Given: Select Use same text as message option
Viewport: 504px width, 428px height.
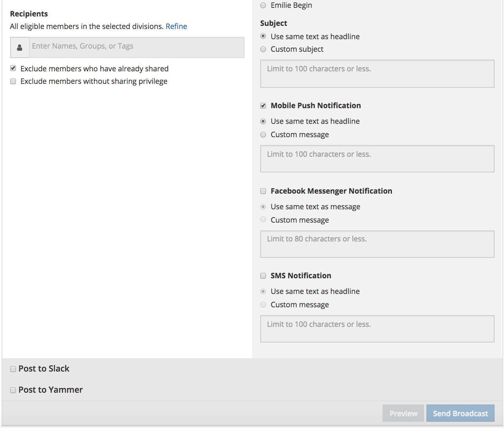Looking at the screenshot, I should pyautogui.click(x=263, y=207).
